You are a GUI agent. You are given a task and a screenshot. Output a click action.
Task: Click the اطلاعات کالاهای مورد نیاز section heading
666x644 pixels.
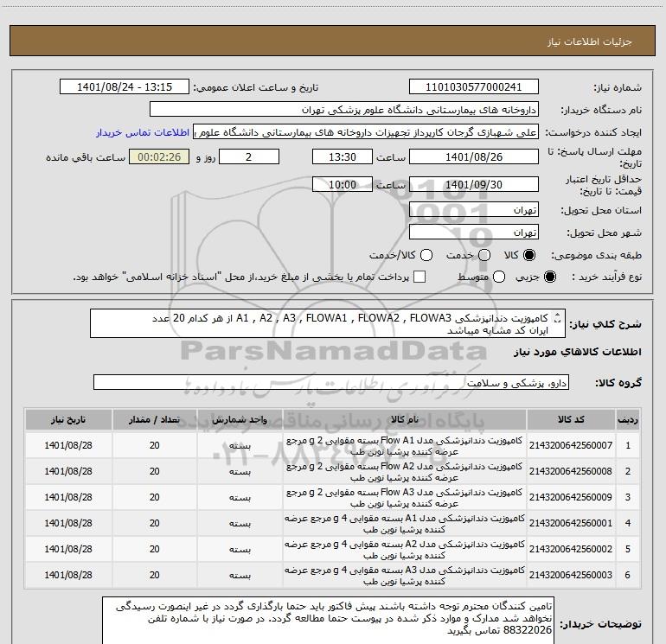coord(578,352)
